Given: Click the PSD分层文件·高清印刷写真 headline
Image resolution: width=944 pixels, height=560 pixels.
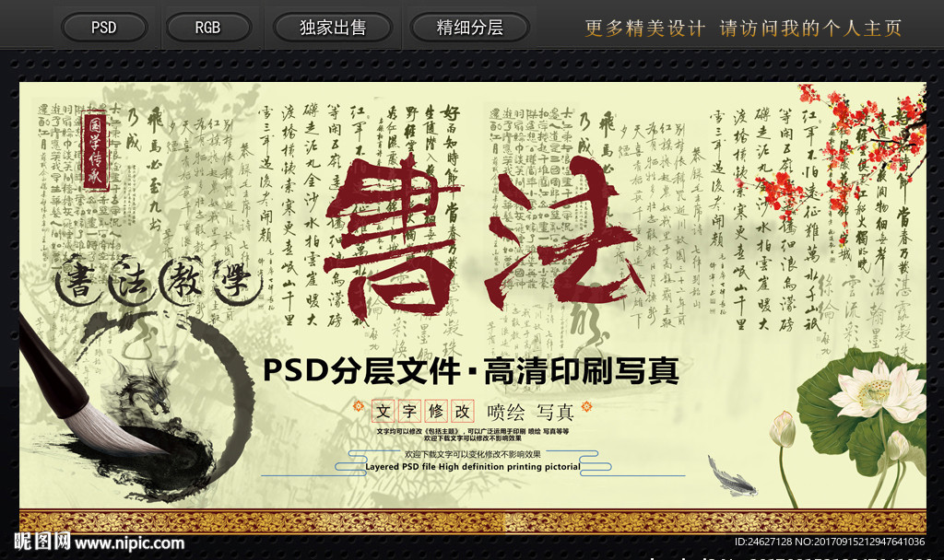Looking at the screenshot, I should [x=471, y=370].
